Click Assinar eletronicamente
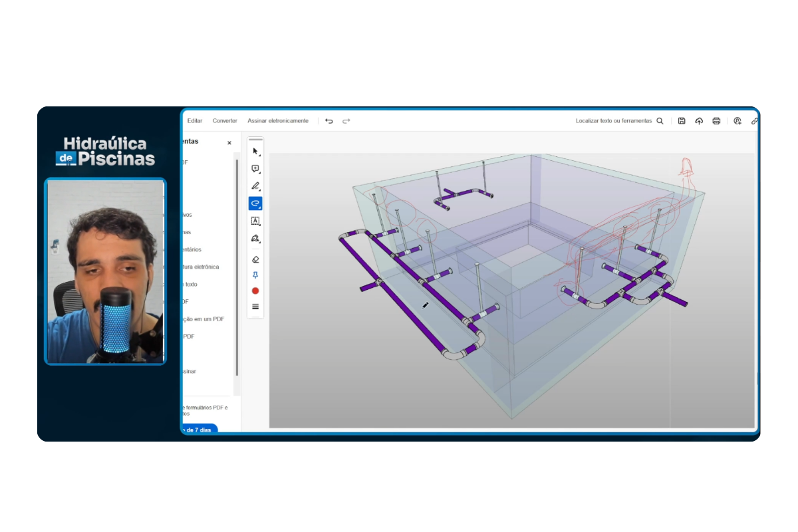 [278, 121]
